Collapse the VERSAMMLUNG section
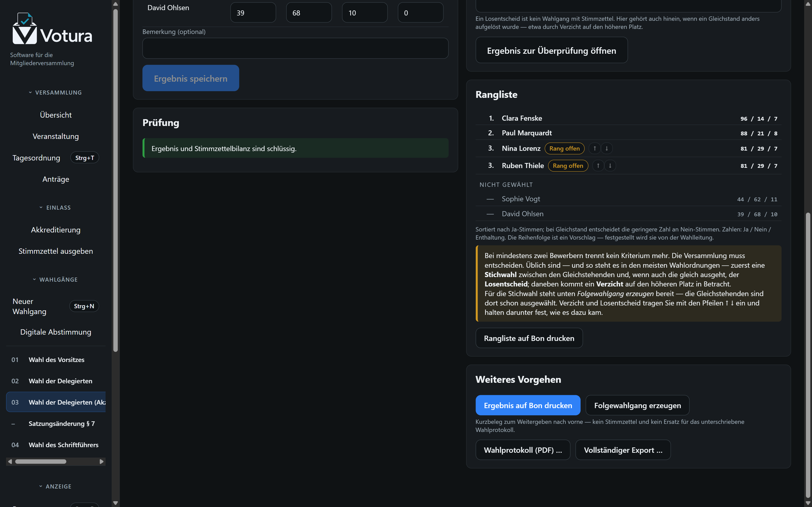Screen dimensions: 812x507 [x=55, y=93]
